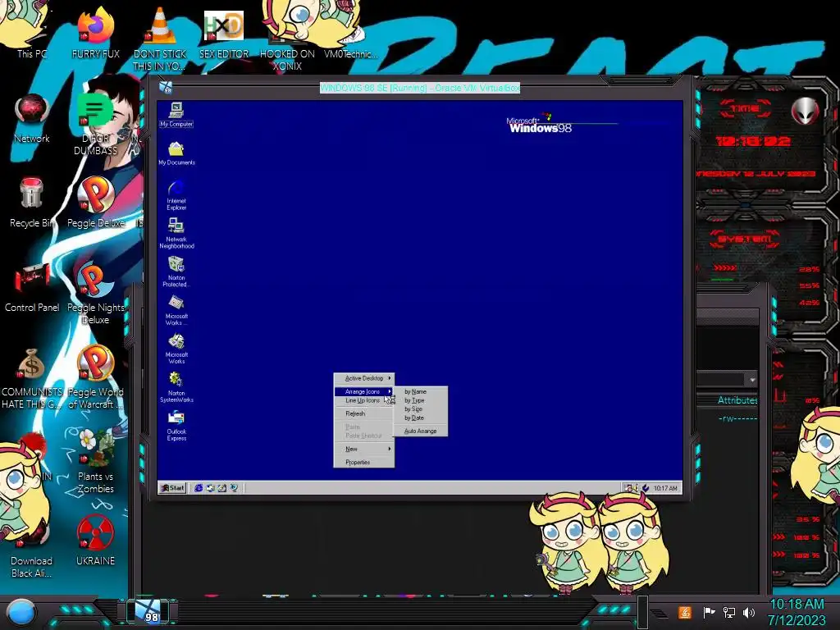The image size is (840, 630).
Task: Click the Alienware head logo in gadget
Action: 806,111
